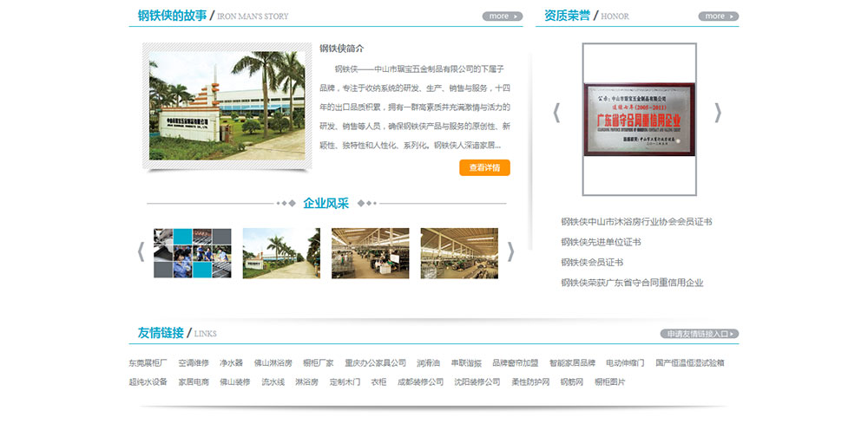Open the factory building photo beside 钢铁侠简介
Screen dimensions: 868x437
click(226, 104)
